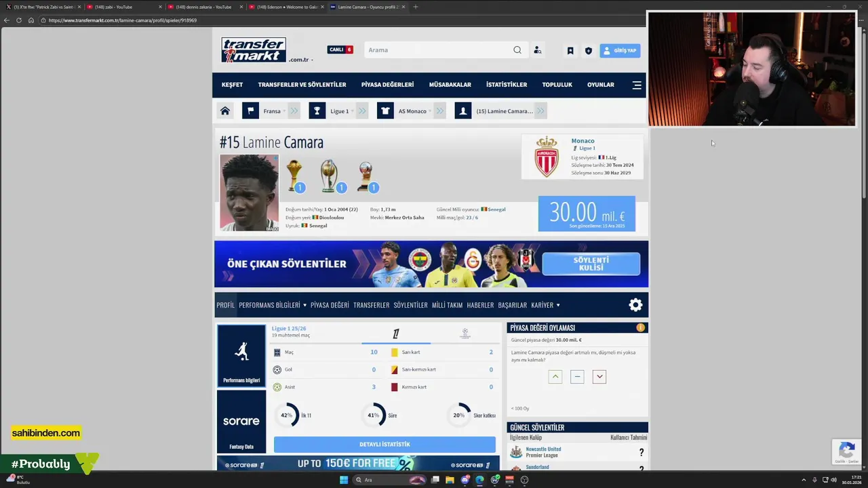
Task: Click the home icon in breadcrumb
Action: point(225,111)
